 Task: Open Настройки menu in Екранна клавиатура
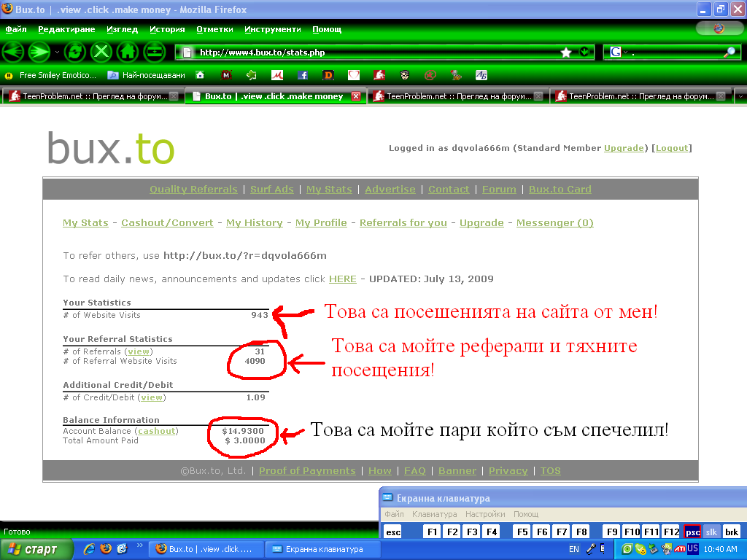coord(485,514)
